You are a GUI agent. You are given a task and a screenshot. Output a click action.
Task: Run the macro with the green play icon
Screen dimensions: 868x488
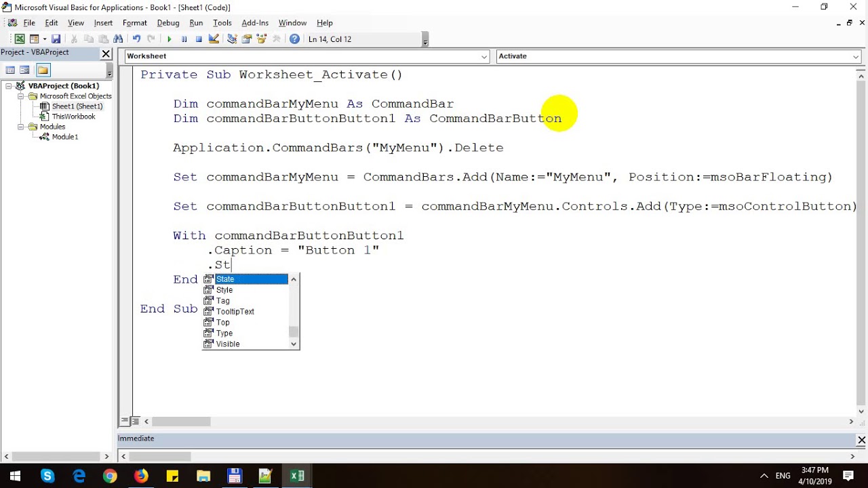point(170,39)
